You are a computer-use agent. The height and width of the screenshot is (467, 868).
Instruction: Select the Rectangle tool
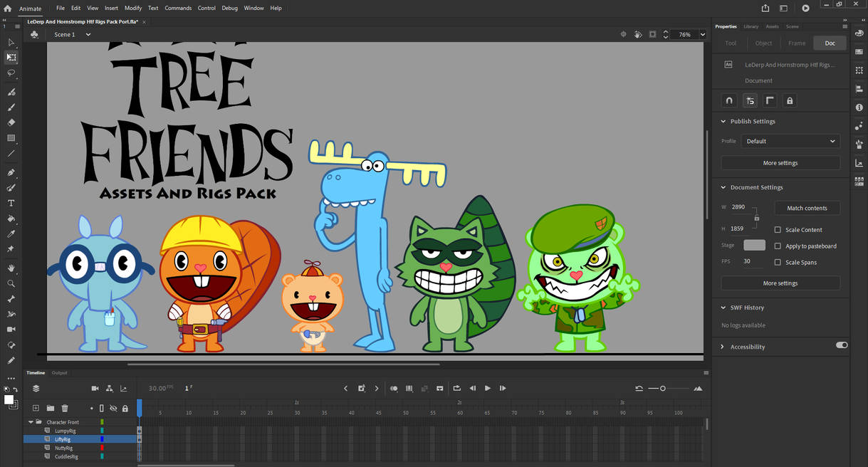pyautogui.click(x=11, y=138)
